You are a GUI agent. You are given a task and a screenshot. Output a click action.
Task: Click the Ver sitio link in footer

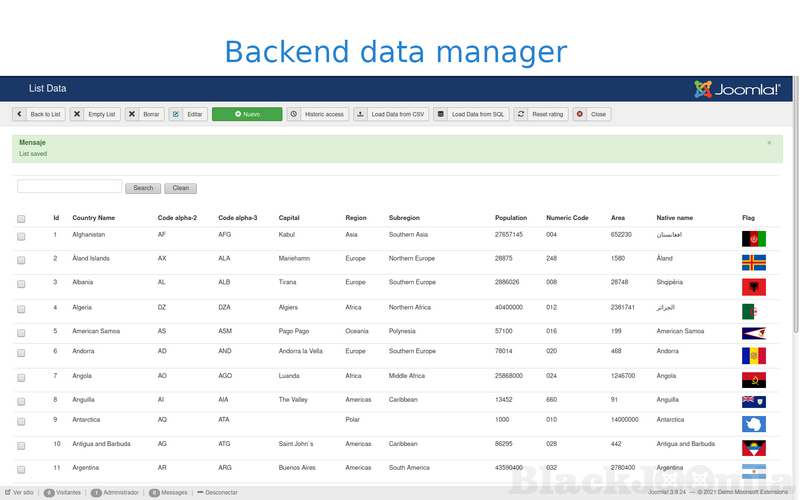click(18, 493)
